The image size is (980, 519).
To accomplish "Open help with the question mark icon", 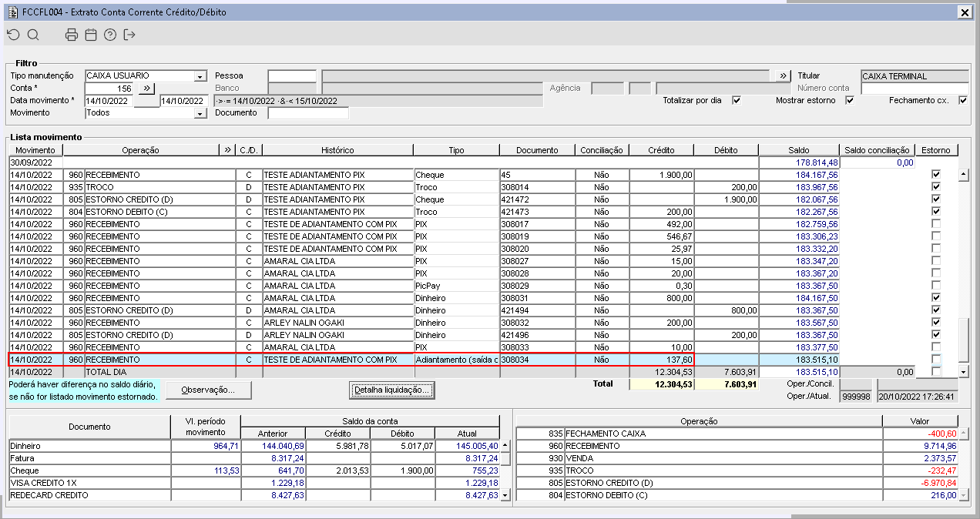I will [110, 35].
